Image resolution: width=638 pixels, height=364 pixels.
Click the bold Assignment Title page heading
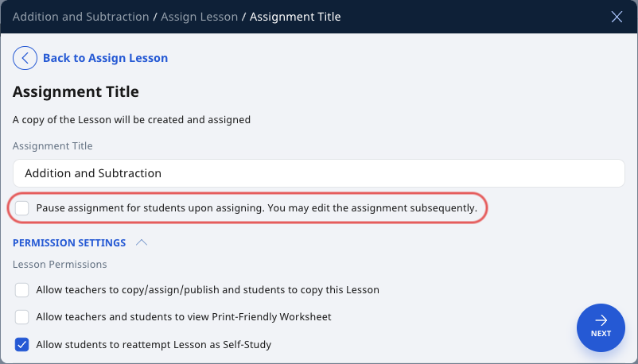(76, 91)
